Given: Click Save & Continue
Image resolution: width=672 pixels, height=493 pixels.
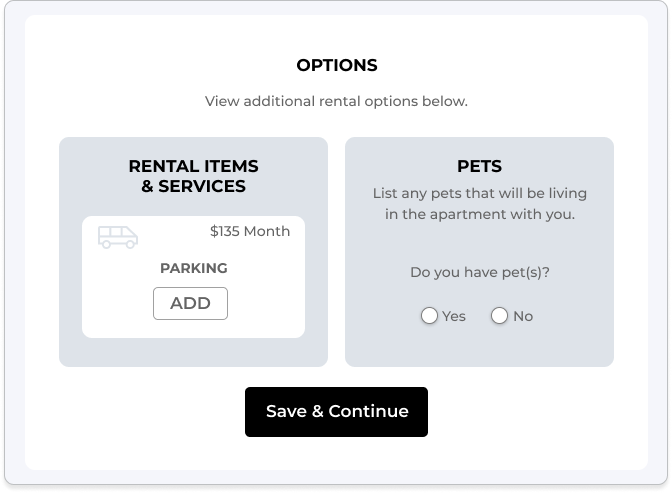Looking at the screenshot, I should coord(336,412).
